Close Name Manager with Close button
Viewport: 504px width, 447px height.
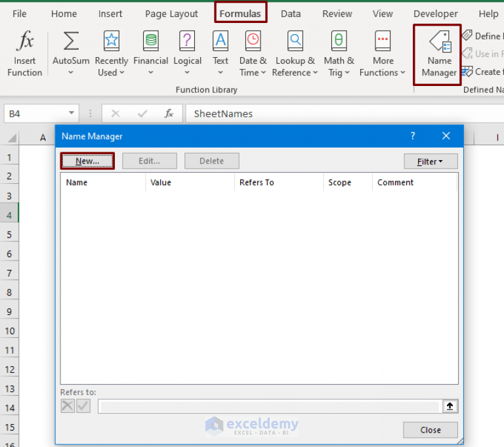point(430,430)
